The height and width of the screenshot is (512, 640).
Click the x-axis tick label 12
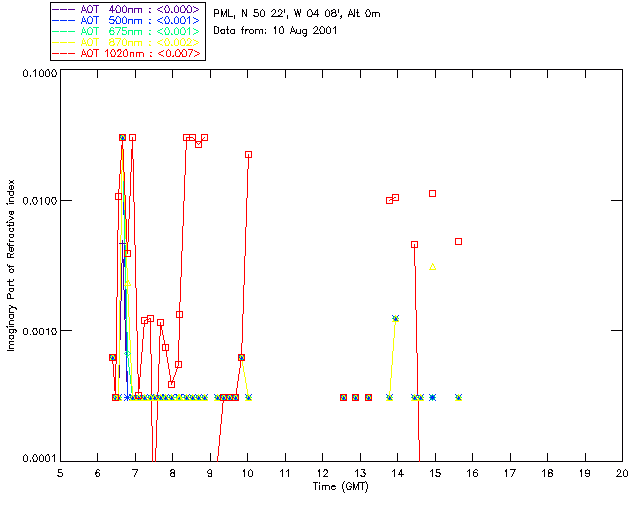coord(322,473)
